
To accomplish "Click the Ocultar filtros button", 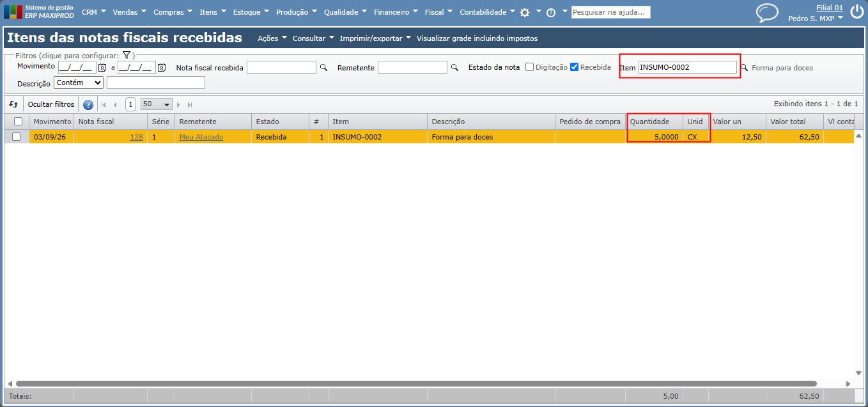I will (x=51, y=104).
